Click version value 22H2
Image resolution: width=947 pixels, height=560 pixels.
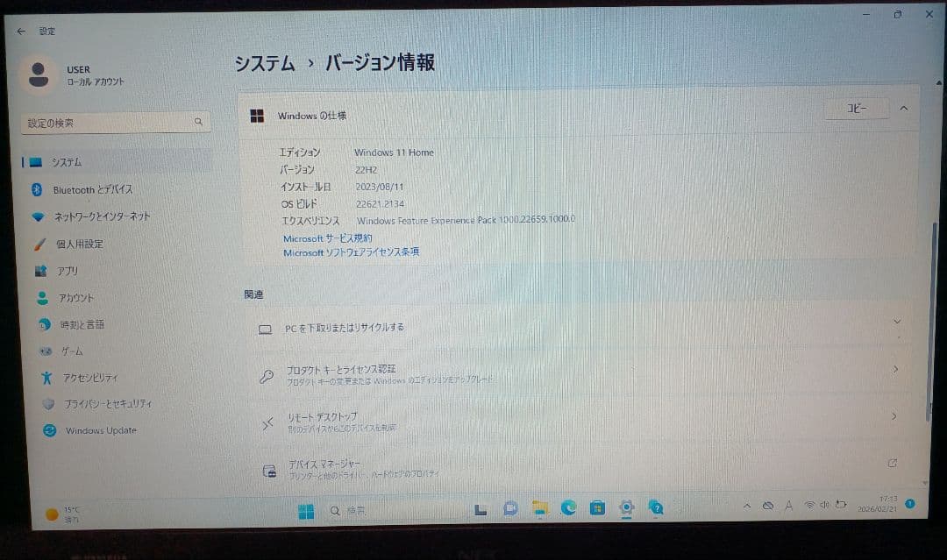tap(366, 170)
